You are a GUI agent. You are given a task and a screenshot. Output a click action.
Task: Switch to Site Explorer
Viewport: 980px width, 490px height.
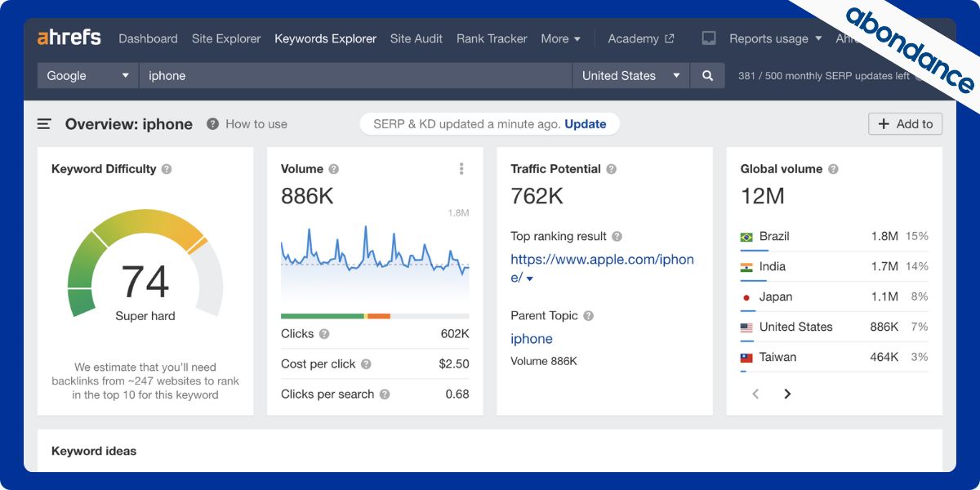[x=226, y=38]
